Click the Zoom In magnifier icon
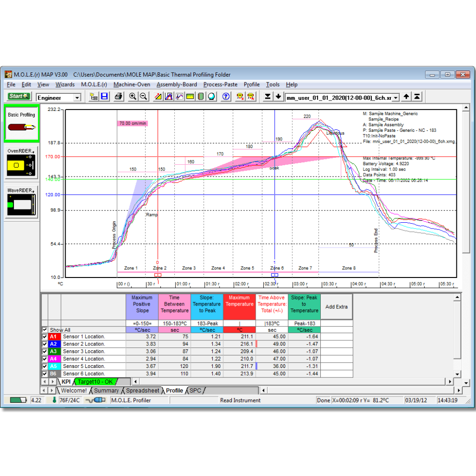476x476 pixels. 133,97
